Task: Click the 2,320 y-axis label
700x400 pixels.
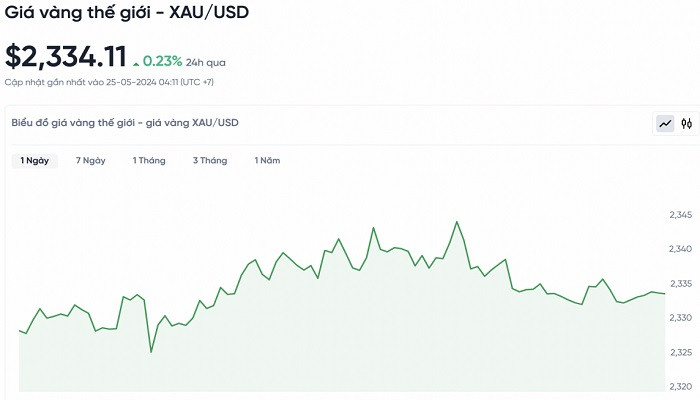Action: (x=681, y=386)
